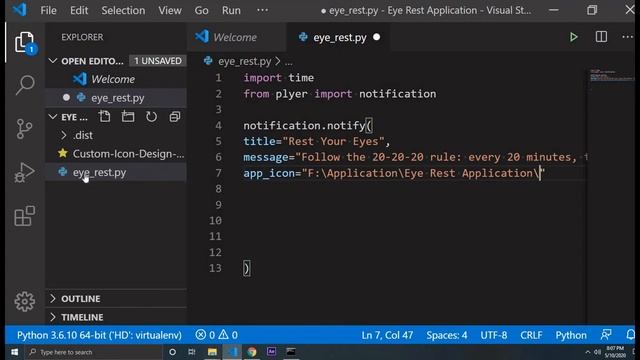Open the Run and Debug view

(24, 172)
